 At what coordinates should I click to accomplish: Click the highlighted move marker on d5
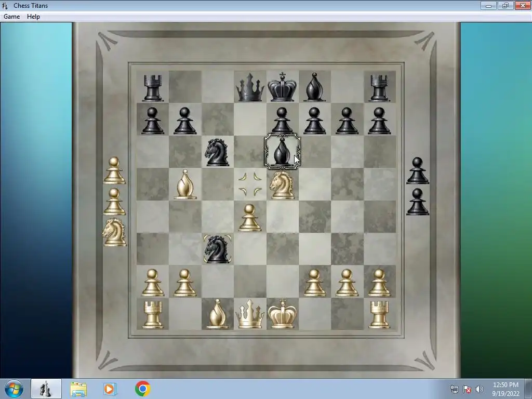(x=250, y=184)
